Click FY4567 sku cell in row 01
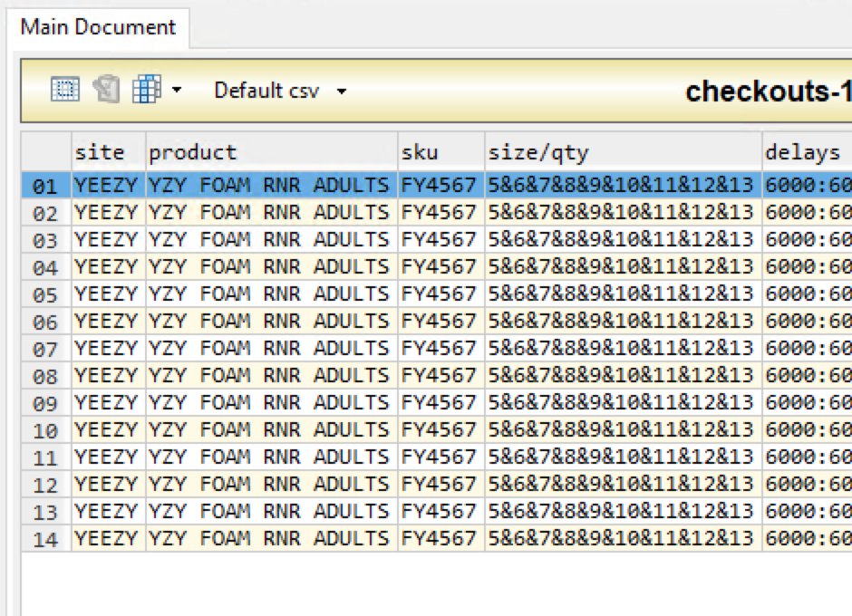Viewport: 852px width, 616px height. pos(441,185)
